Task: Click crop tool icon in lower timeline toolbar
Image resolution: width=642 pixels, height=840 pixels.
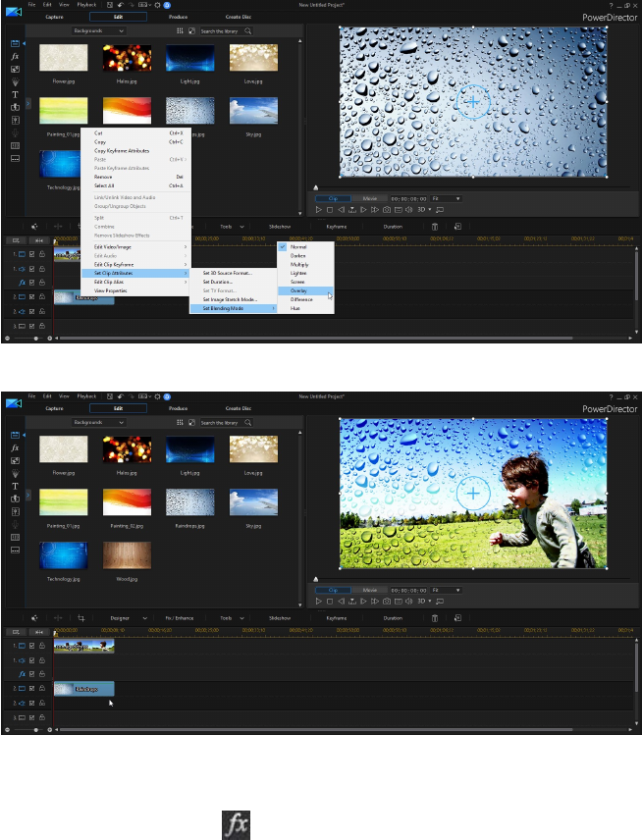Action: (80, 617)
